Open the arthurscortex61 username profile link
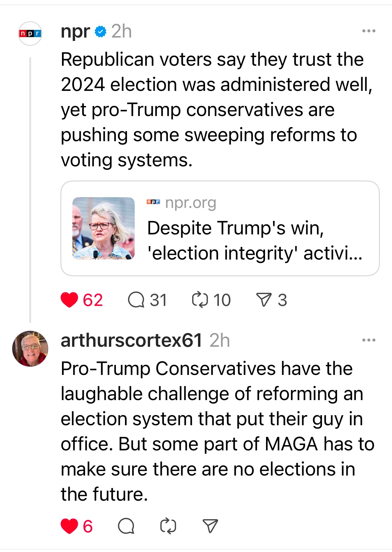This screenshot has height=552, width=392. (x=131, y=340)
